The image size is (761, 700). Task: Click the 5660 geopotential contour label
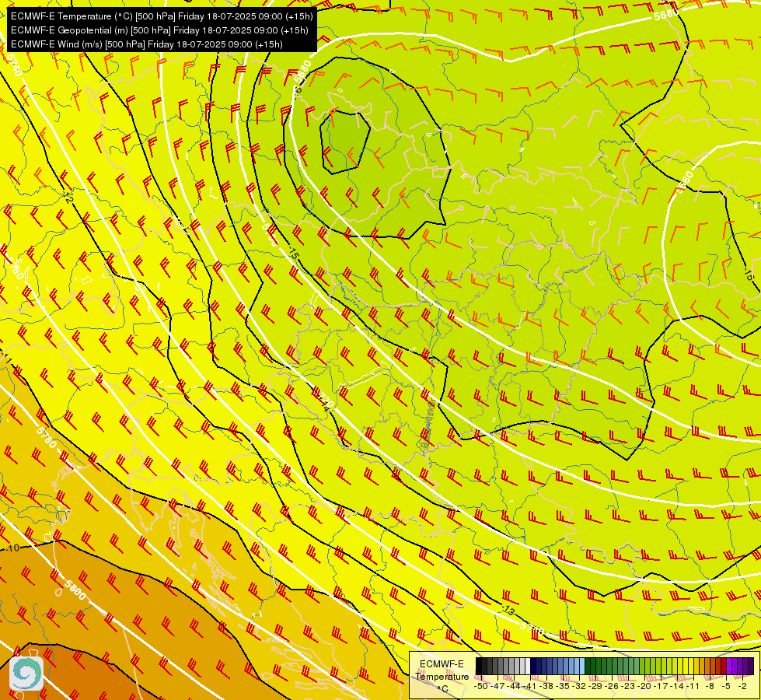[685, 182]
